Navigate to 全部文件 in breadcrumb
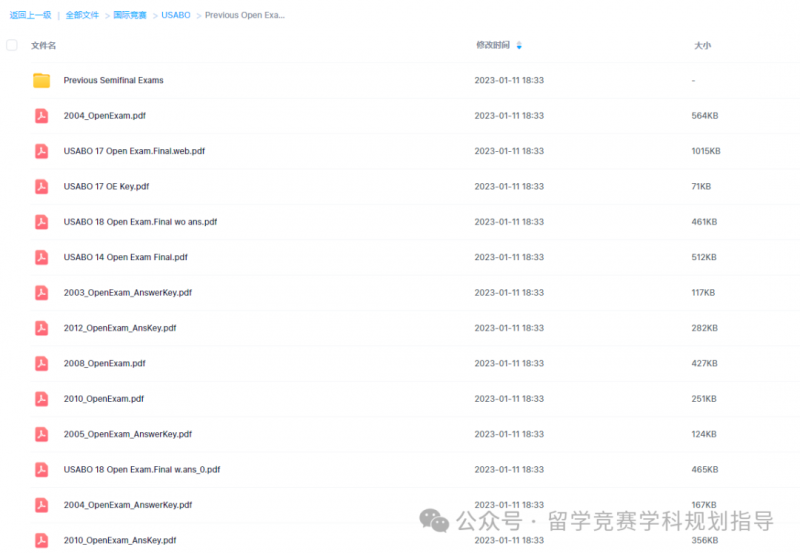800x553 pixels. pos(82,15)
